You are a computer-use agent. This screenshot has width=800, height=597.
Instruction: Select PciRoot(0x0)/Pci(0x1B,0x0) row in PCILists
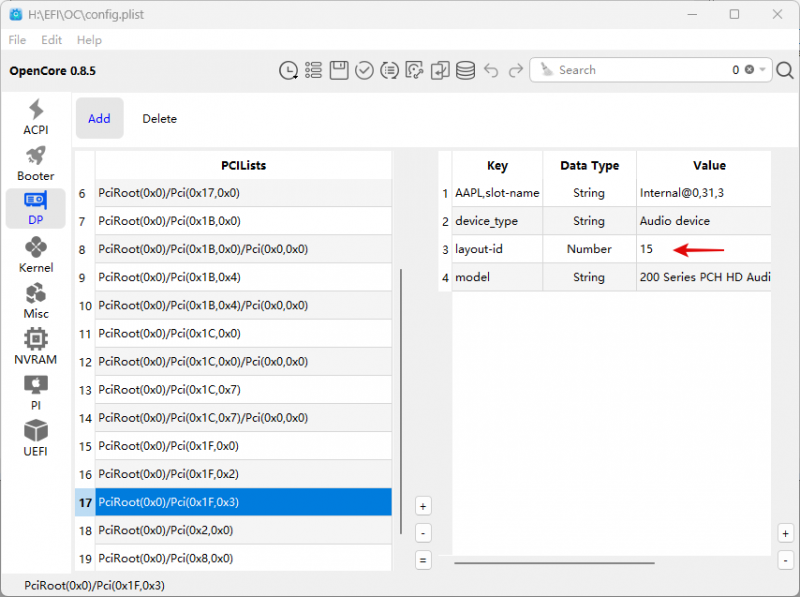tap(243, 221)
